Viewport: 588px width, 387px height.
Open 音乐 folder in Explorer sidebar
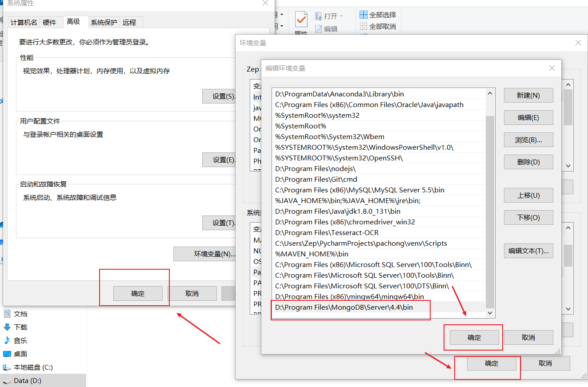pyautogui.click(x=16, y=340)
